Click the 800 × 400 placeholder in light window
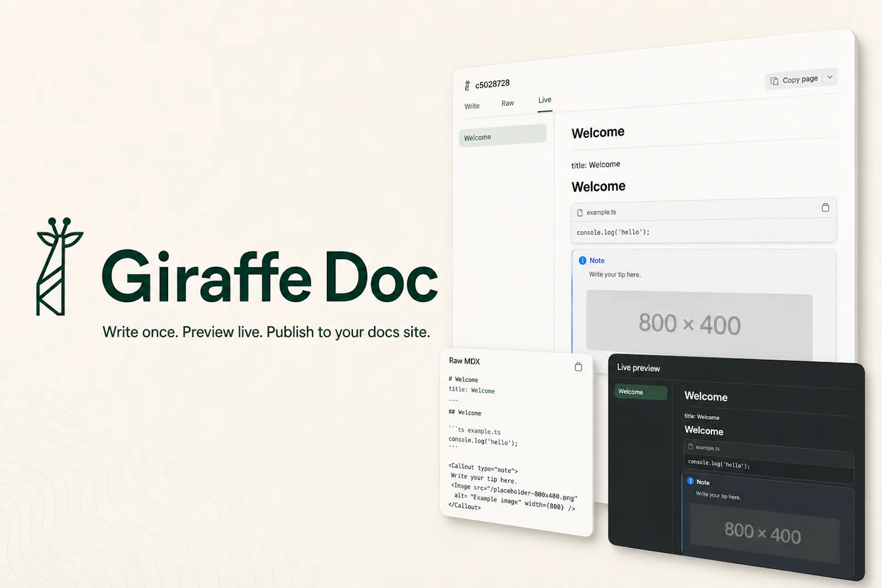This screenshot has width=882, height=588. pyautogui.click(x=699, y=323)
